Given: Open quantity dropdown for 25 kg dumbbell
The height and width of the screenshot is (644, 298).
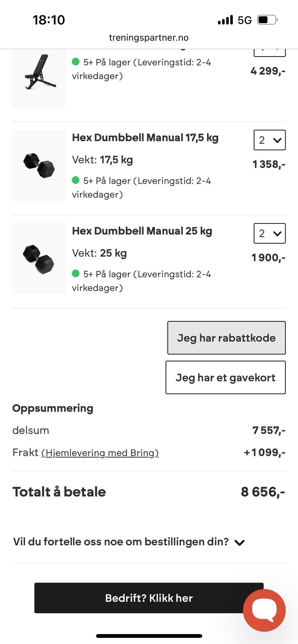Looking at the screenshot, I should 269,233.
